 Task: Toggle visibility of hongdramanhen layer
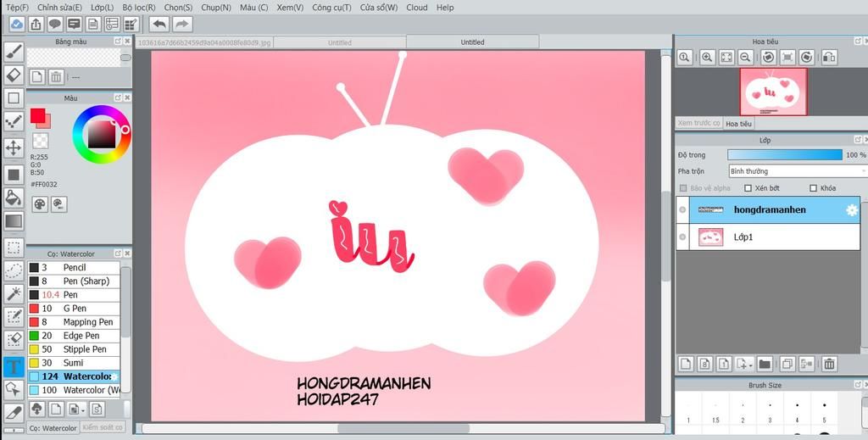tap(682, 209)
